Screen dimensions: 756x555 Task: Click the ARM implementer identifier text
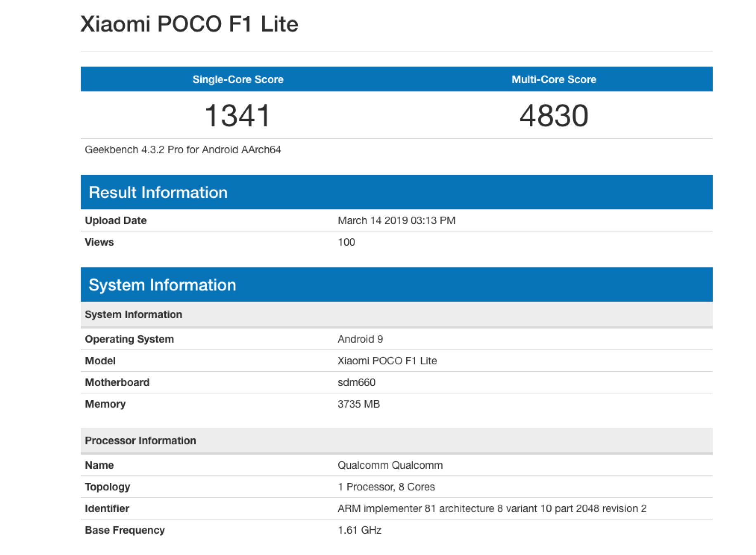[x=491, y=508]
